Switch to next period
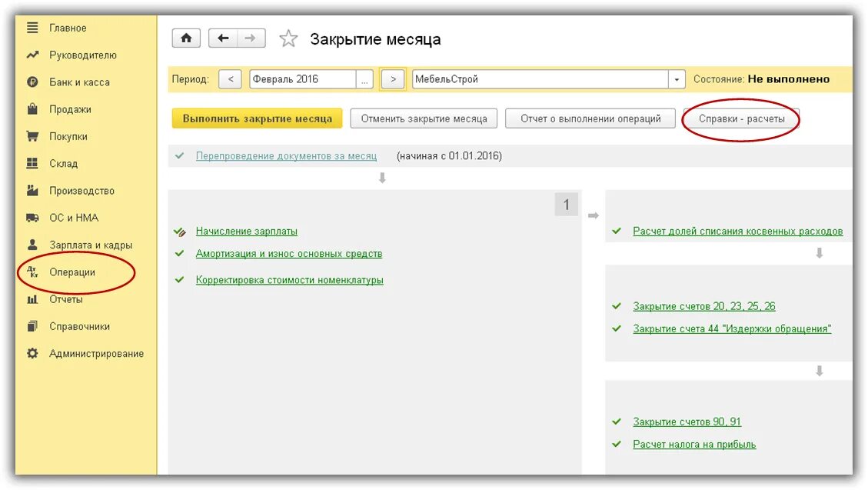 [393, 79]
